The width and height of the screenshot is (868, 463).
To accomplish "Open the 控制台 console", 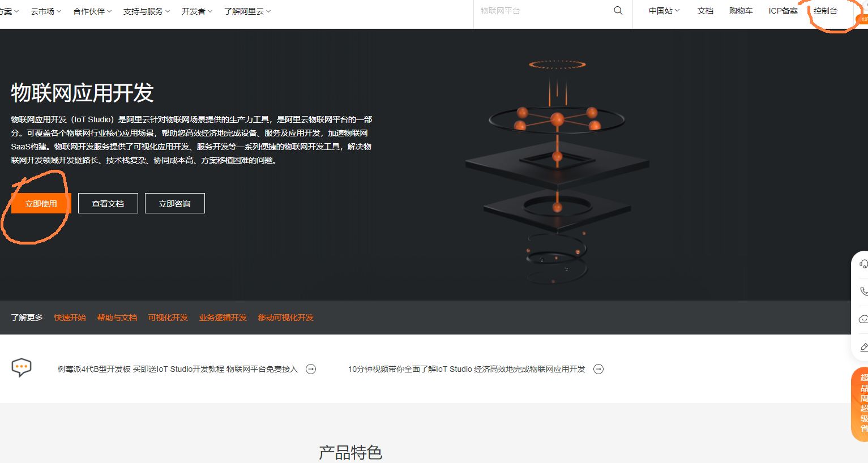I will (x=826, y=11).
